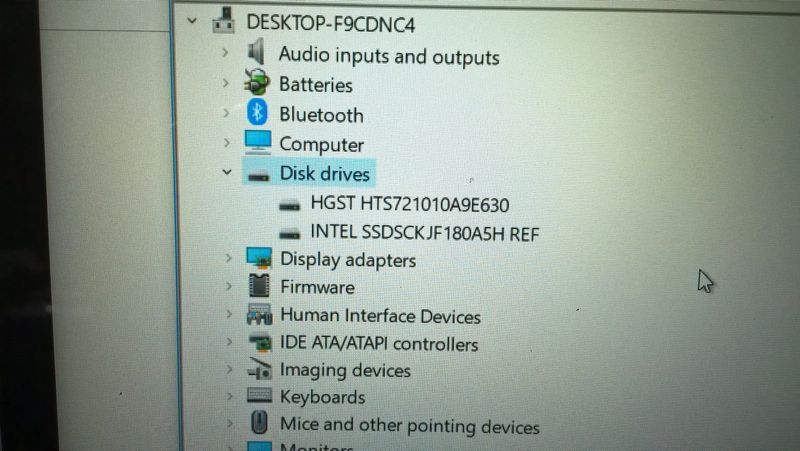Collapse the DESKTOP-F9CDNC4 root node
This screenshot has height=451, width=800.
click(192, 21)
